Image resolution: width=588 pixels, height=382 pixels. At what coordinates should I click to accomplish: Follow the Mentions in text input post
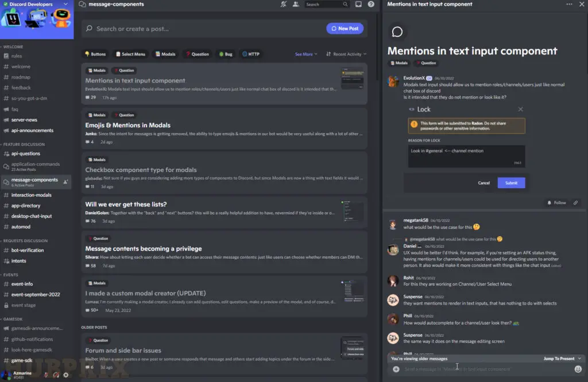pos(556,202)
